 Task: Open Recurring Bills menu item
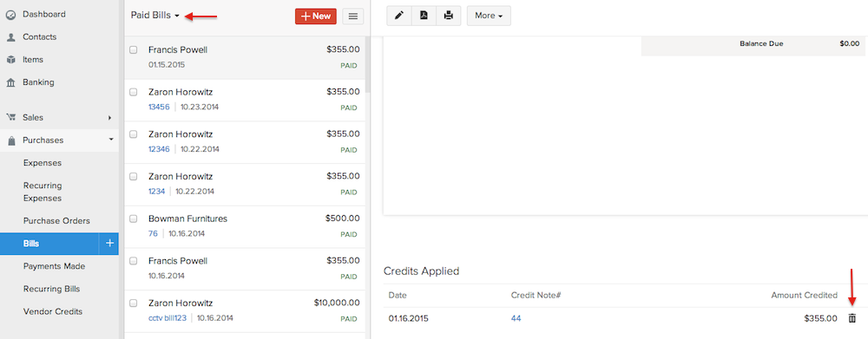(51, 289)
